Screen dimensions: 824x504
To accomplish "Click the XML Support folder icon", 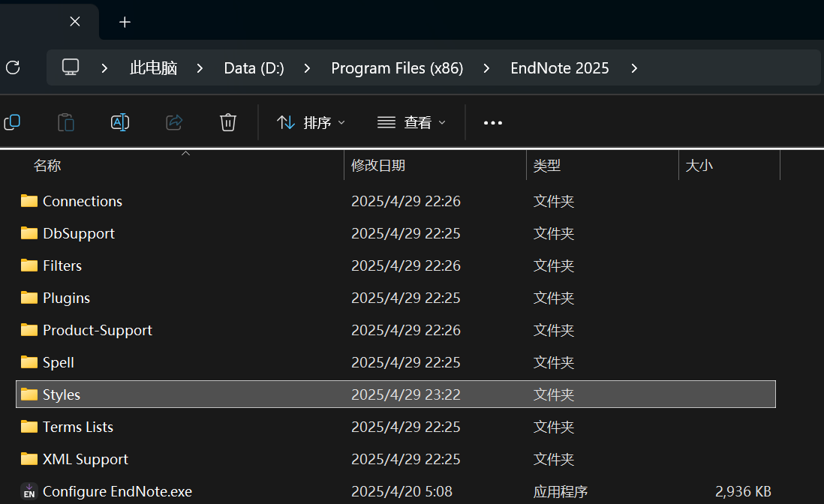I will (x=29, y=459).
